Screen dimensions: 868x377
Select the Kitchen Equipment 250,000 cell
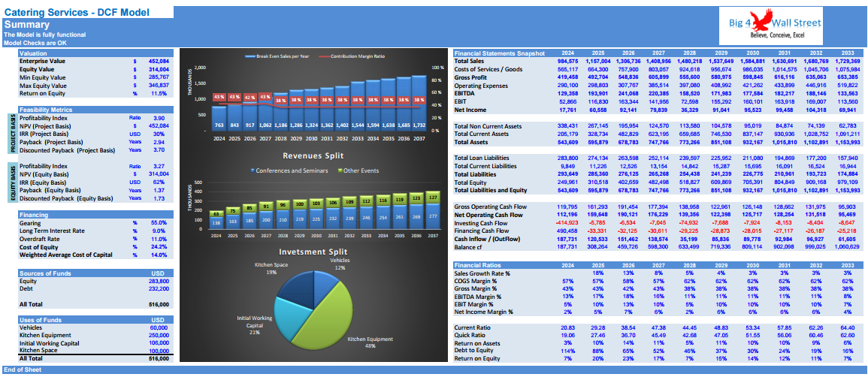[159, 336]
